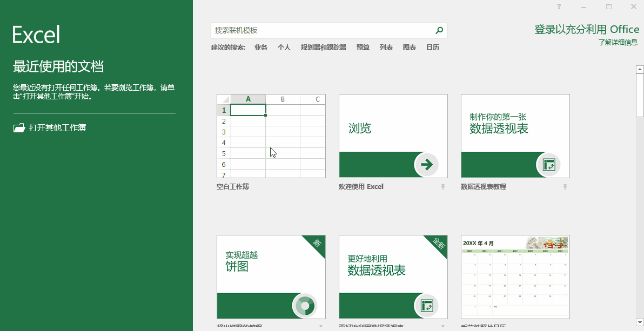Viewport: 644px width, 331px height.
Task: Click the open folder icon in sidebar
Action: (19, 128)
